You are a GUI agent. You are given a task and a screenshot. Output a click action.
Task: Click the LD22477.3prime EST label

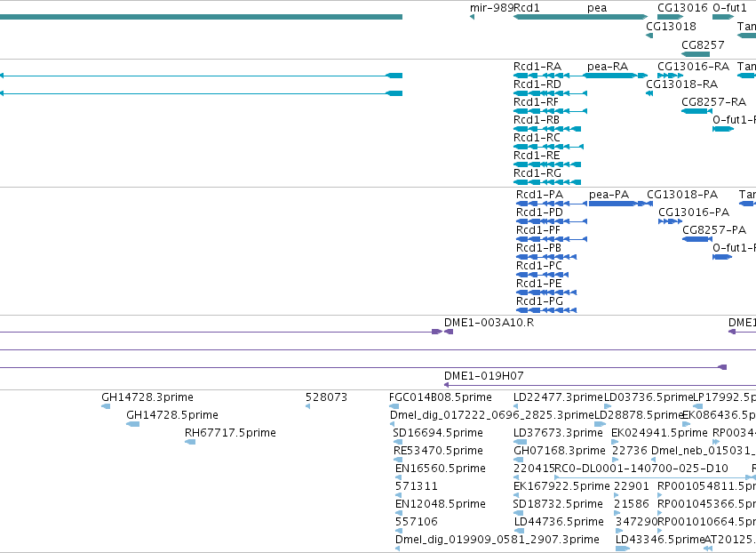[x=558, y=397]
